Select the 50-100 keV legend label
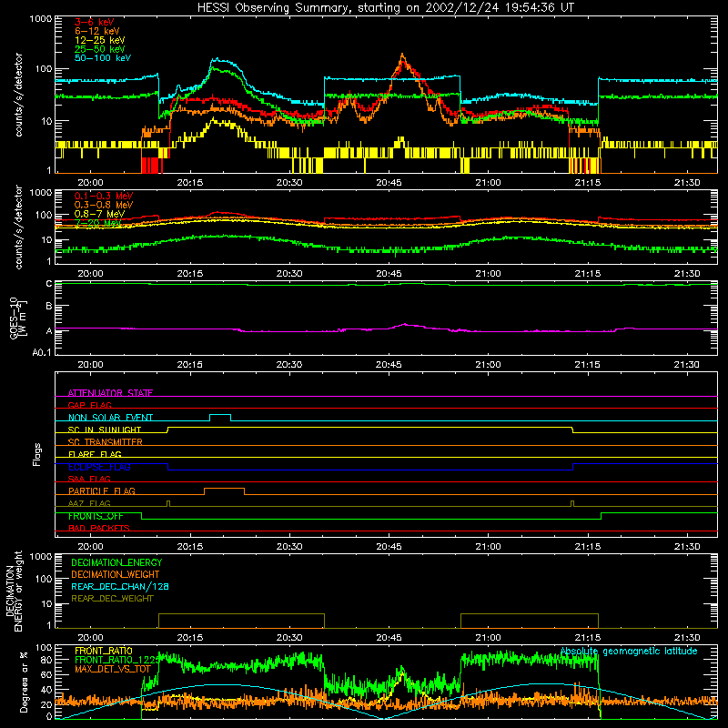This screenshot has width=728, height=728. [x=102, y=58]
